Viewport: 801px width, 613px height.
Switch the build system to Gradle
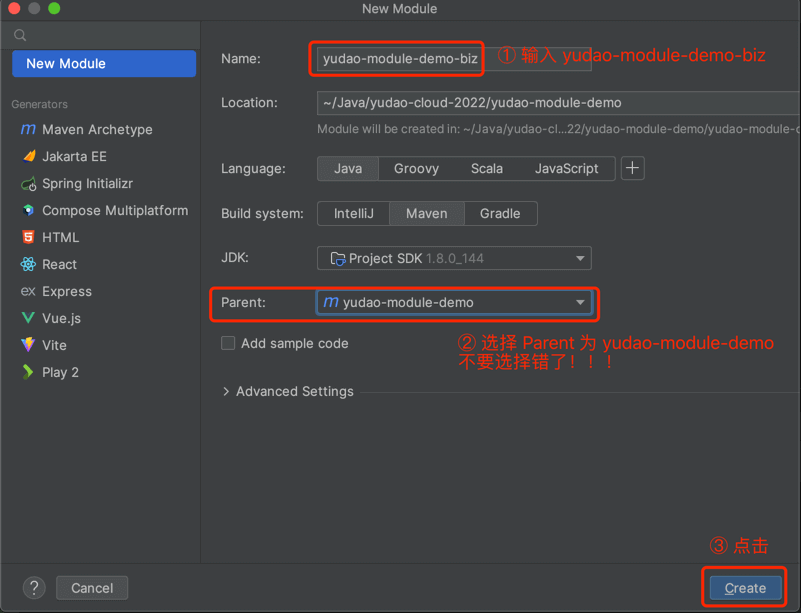pyautogui.click(x=499, y=213)
